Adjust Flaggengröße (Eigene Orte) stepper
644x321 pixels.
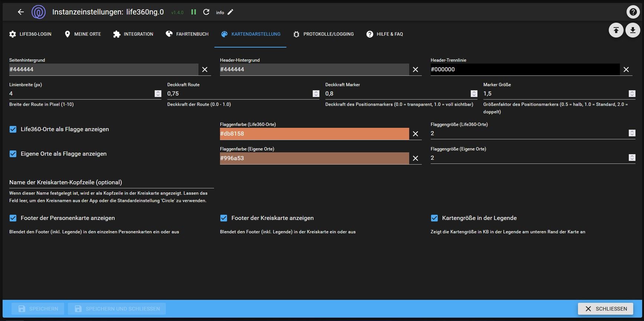(x=632, y=158)
